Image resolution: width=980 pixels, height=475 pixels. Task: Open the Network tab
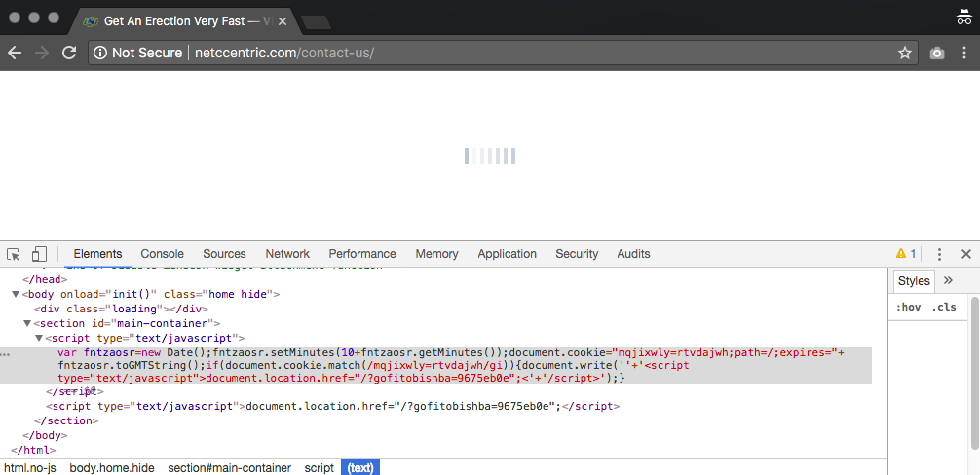click(287, 254)
